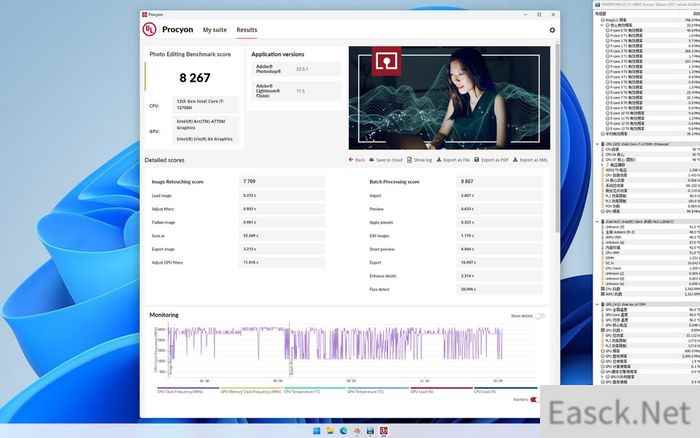Click the Adobe Photoshop version row
The width and height of the screenshot is (700, 438).
pyautogui.click(x=296, y=69)
